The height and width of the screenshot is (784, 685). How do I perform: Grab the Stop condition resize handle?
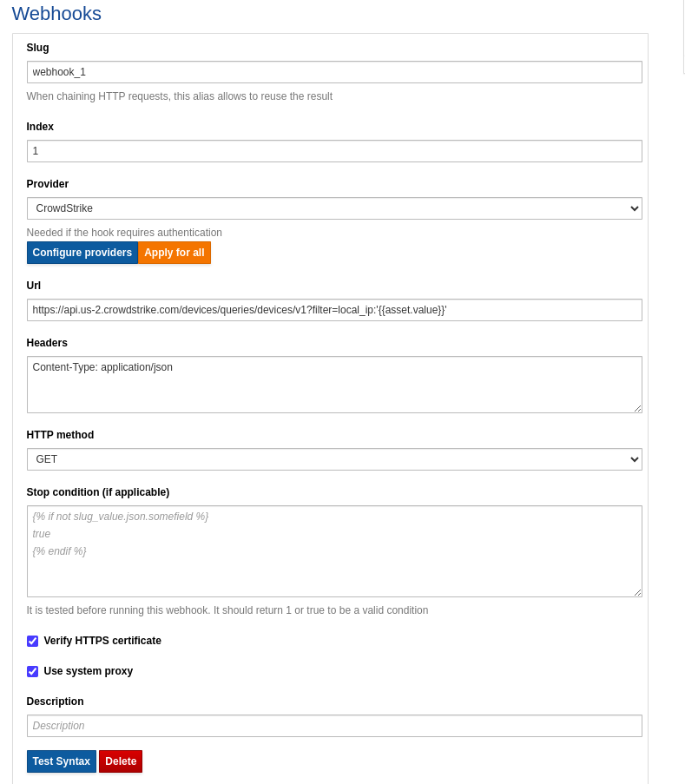click(x=637, y=592)
